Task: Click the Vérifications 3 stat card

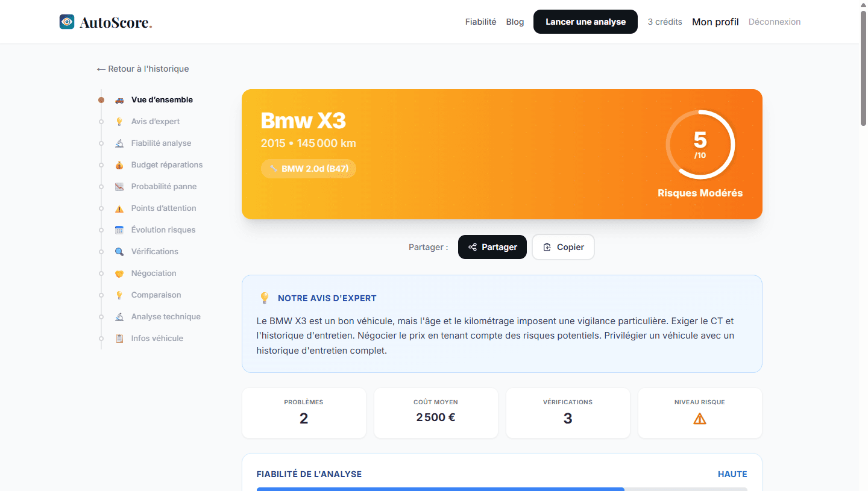Action: 568,413
